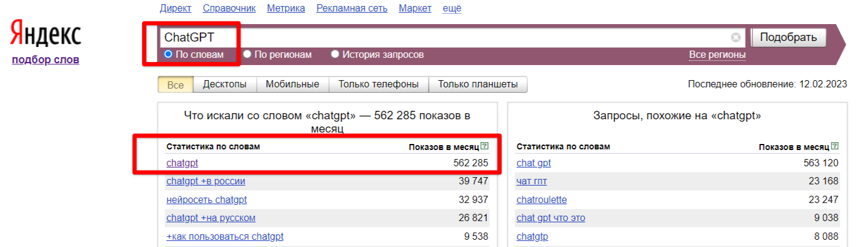Click the Последнее обновление: 12.02.2023 text

tap(767, 84)
